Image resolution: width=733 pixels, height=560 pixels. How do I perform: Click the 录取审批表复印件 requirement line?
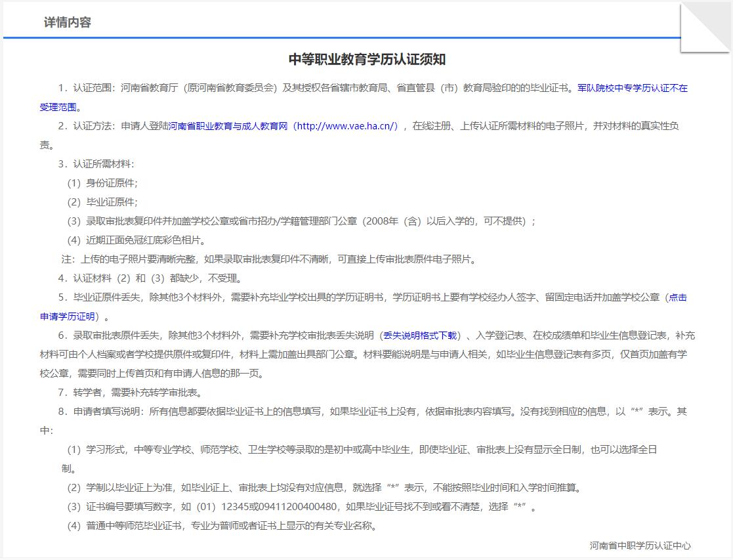pyautogui.click(x=301, y=221)
